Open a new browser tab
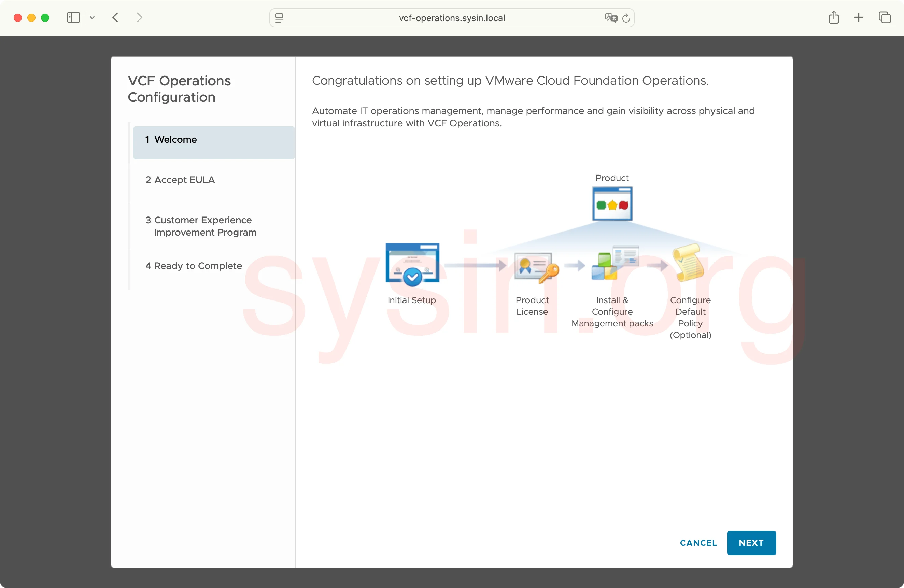Viewport: 904px width, 588px height. tap(859, 17)
